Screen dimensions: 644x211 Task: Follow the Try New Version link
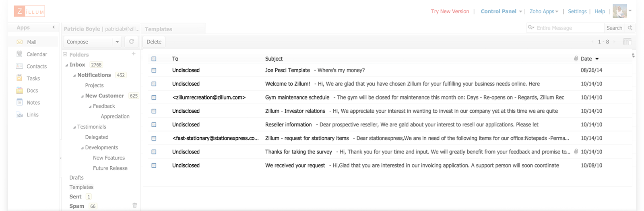coord(450,12)
